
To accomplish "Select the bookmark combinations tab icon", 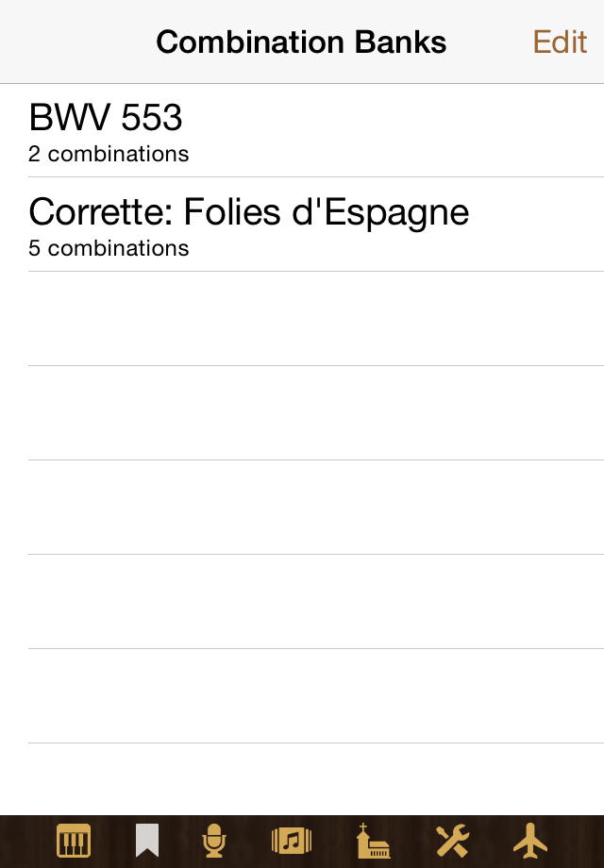I will point(146,840).
